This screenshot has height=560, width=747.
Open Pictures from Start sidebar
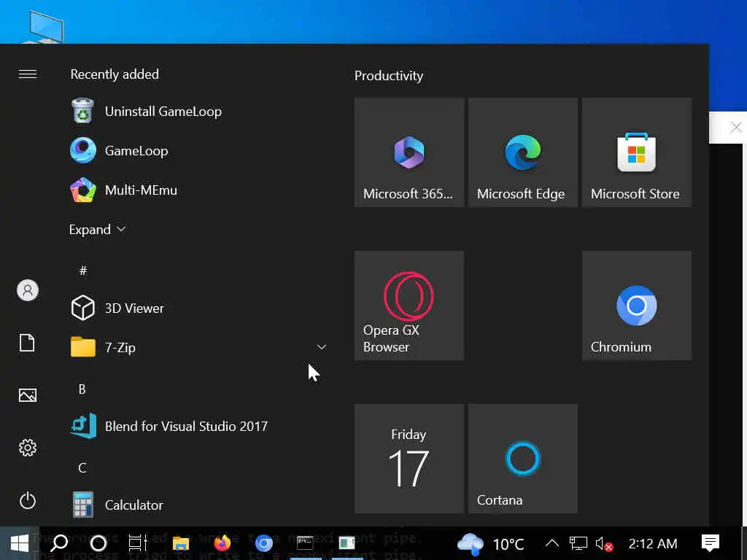click(x=28, y=395)
